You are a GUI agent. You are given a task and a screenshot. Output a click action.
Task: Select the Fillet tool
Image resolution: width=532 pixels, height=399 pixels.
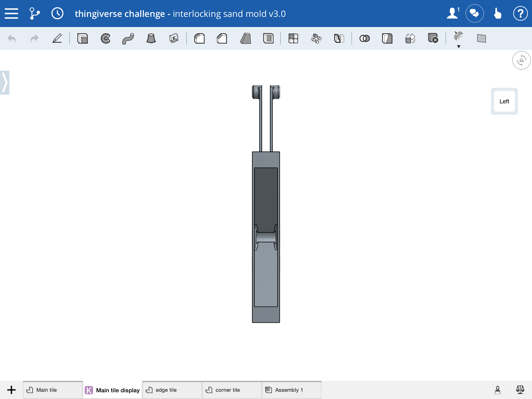199,38
